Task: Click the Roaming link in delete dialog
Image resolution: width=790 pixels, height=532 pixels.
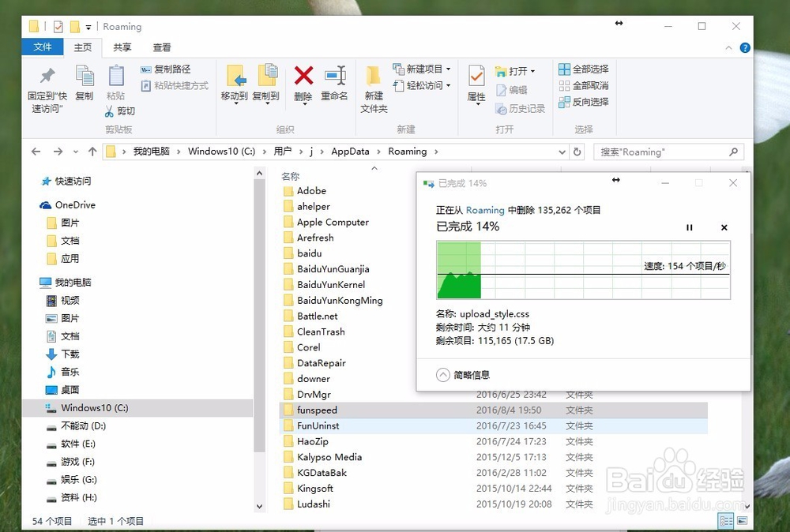Action: click(485, 211)
